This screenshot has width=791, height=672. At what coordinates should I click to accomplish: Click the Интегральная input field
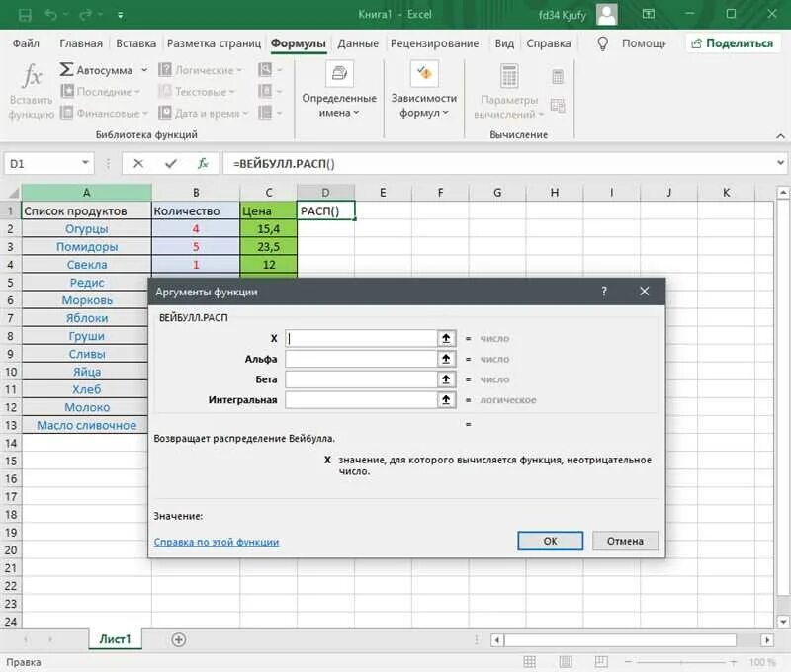tap(361, 400)
